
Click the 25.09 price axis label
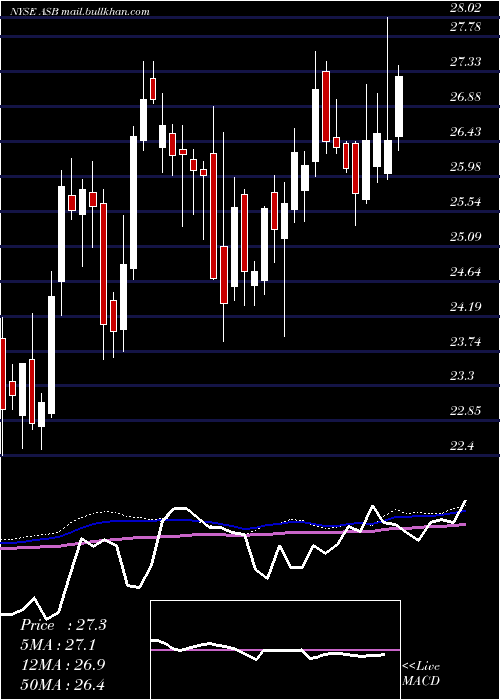click(x=465, y=237)
